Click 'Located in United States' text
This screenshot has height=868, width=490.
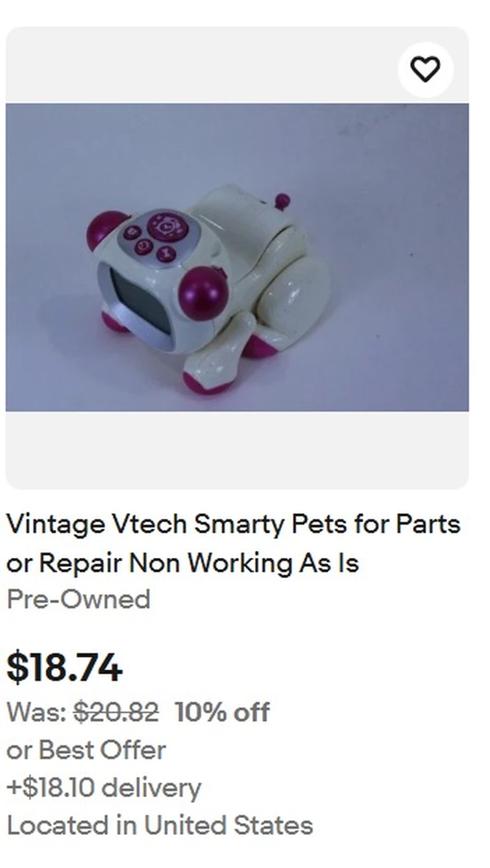coord(160,826)
